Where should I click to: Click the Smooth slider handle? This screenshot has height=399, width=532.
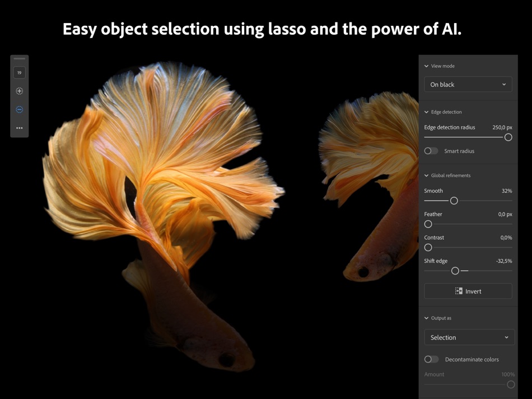pos(454,201)
